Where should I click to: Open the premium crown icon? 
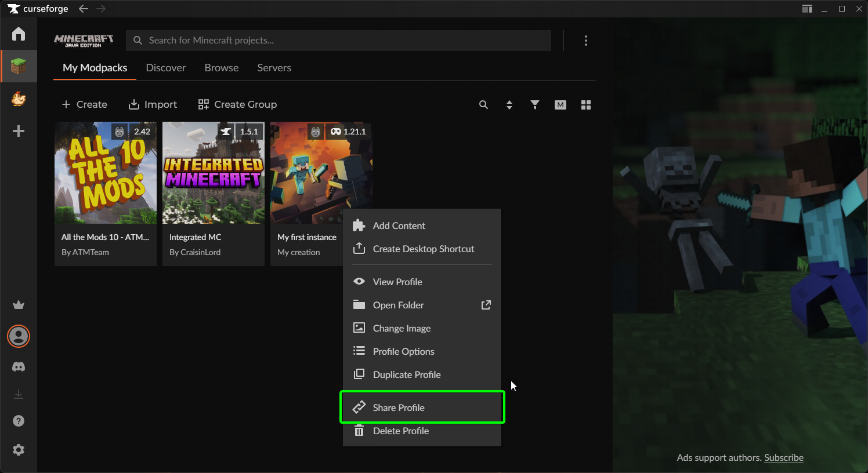(19, 305)
